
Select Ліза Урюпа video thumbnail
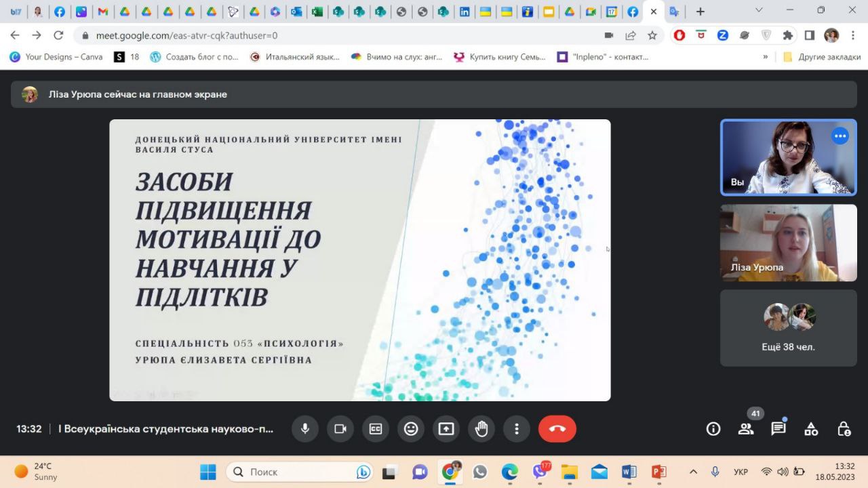(788, 243)
